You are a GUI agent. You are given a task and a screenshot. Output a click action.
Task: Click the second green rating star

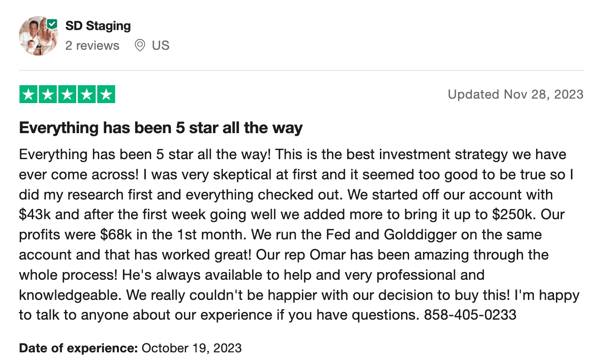48,95
